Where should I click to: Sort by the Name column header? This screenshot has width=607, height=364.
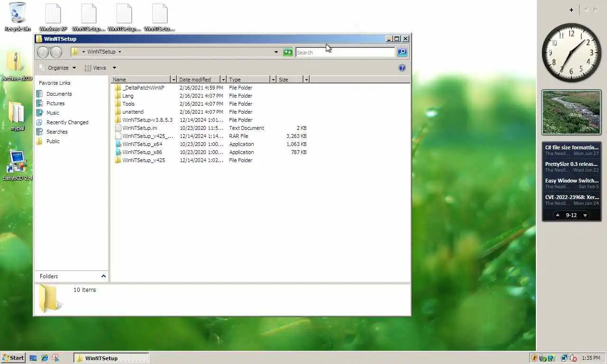(141, 80)
